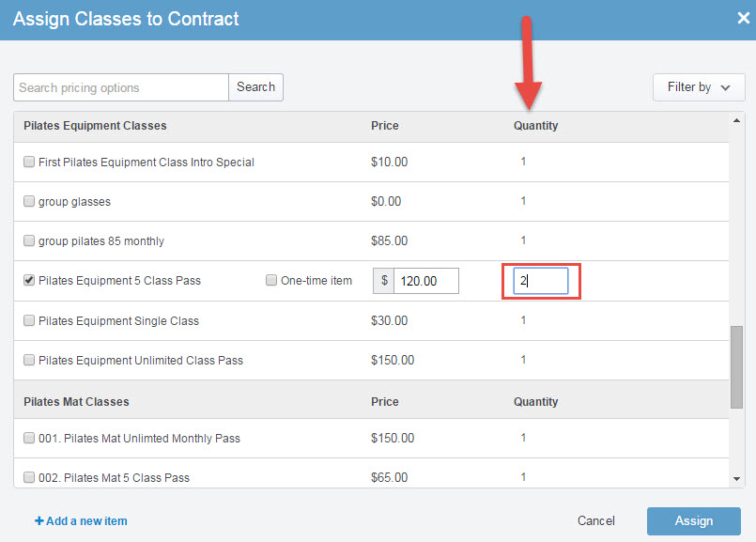Click the plus icon next to Add a new item
Image resolution: width=756 pixels, height=542 pixels.
coord(39,520)
